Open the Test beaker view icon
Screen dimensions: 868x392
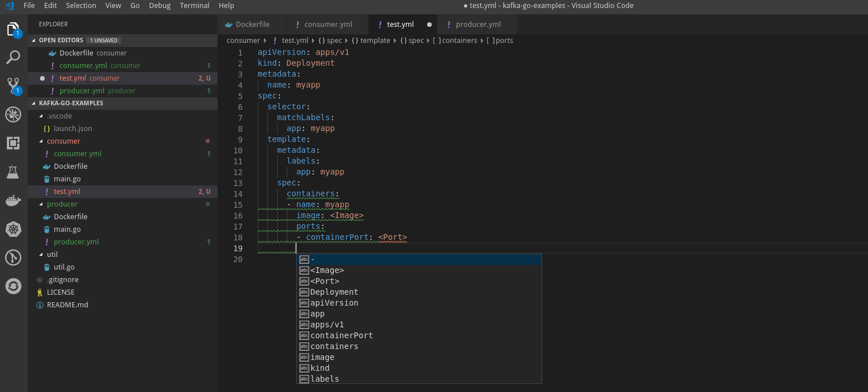pos(13,172)
